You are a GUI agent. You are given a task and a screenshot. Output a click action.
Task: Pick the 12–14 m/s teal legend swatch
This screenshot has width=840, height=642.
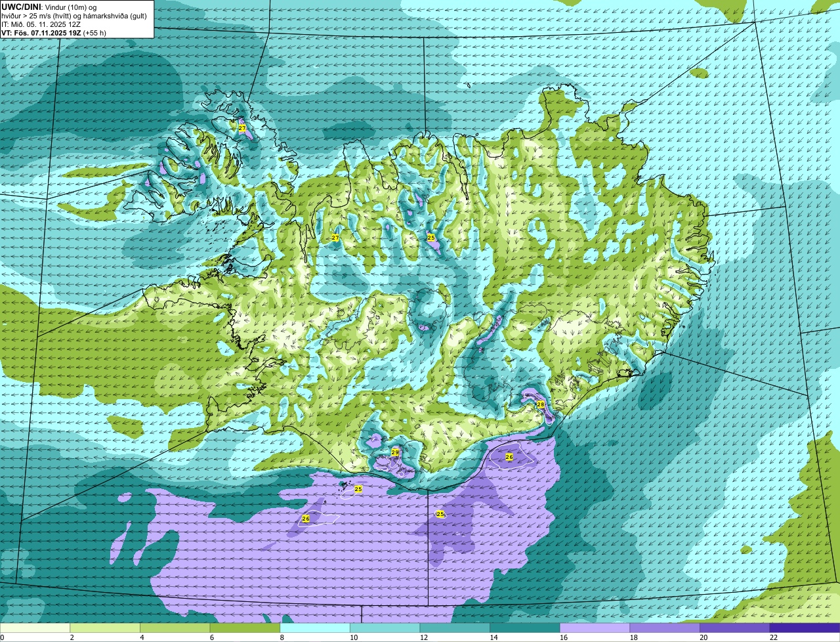[x=455, y=628]
